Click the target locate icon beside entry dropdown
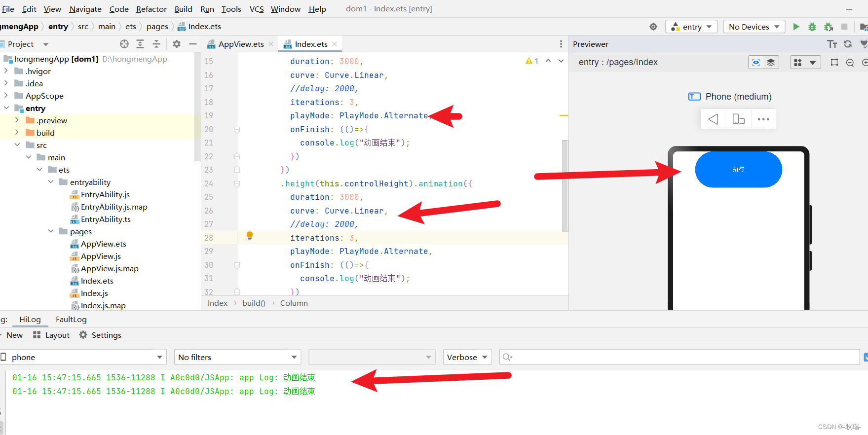 pyautogui.click(x=653, y=27)
